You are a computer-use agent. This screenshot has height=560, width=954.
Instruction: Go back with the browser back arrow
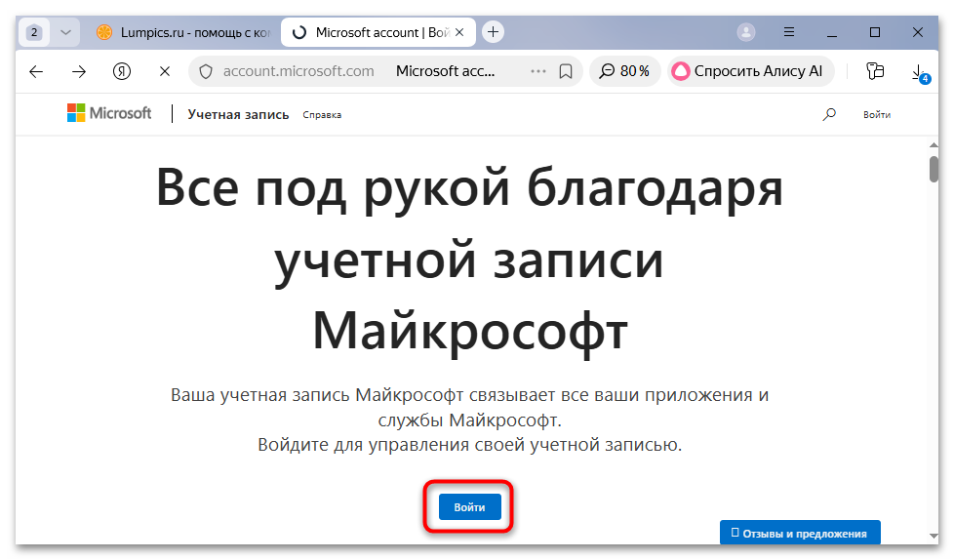click(36, 72)
